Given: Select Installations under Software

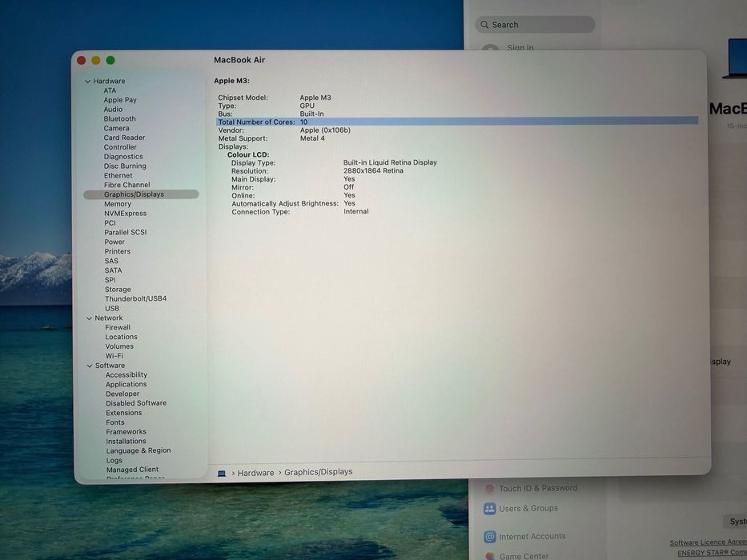Looking at the screenshot, I should (126, 442).
